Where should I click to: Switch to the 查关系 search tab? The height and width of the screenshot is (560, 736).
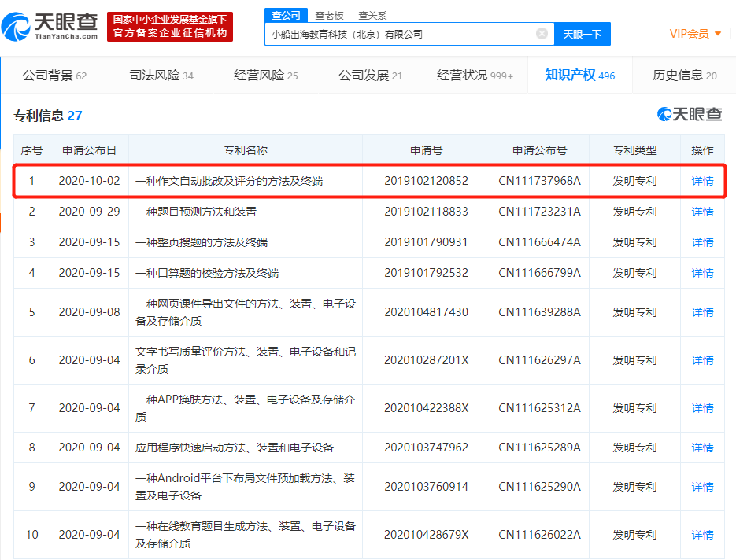pyautogui.click(x=372, y=16)
